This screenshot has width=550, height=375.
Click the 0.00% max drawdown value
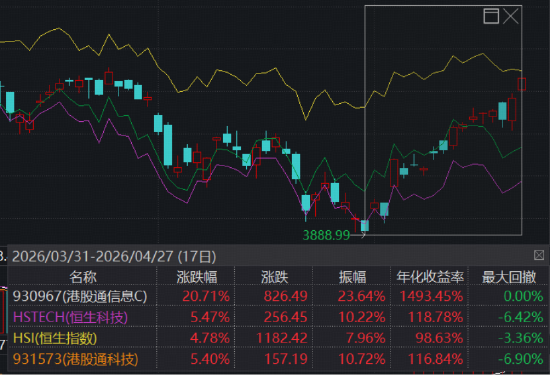click(523, 296)
